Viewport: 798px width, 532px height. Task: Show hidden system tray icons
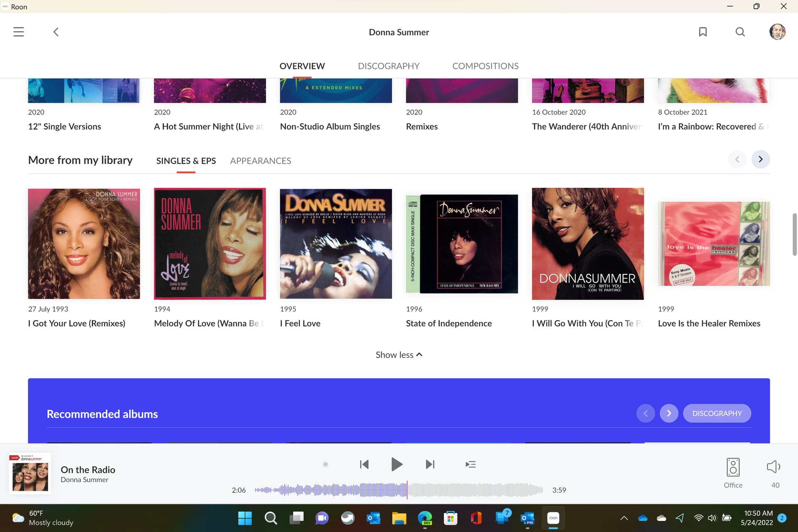click(624, 518)
